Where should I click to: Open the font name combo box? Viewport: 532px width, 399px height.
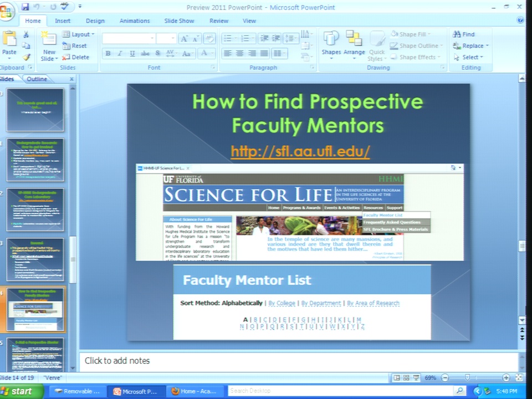[129, 38]
